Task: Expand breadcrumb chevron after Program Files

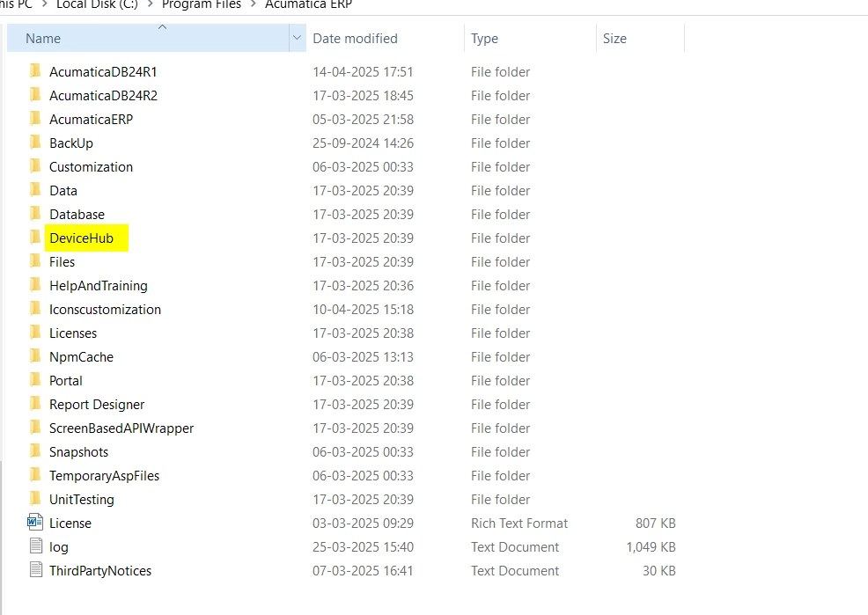Action: click(253, 4)
